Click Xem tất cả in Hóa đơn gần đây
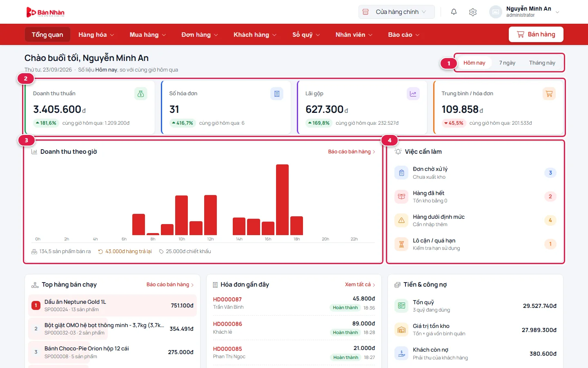This screenshot has width=588, height=368. (x=360, y=285)
